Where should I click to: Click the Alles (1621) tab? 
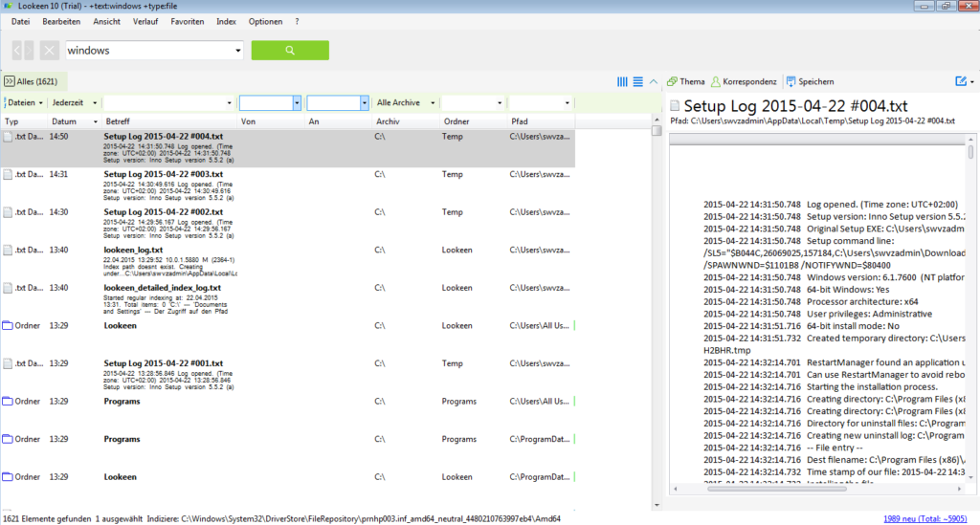pos(34,82)
